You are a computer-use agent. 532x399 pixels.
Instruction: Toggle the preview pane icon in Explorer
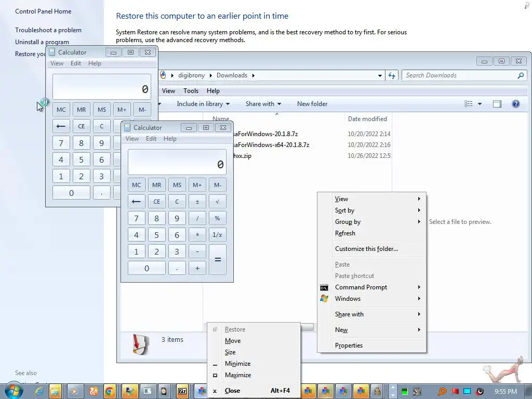[497, 104]
